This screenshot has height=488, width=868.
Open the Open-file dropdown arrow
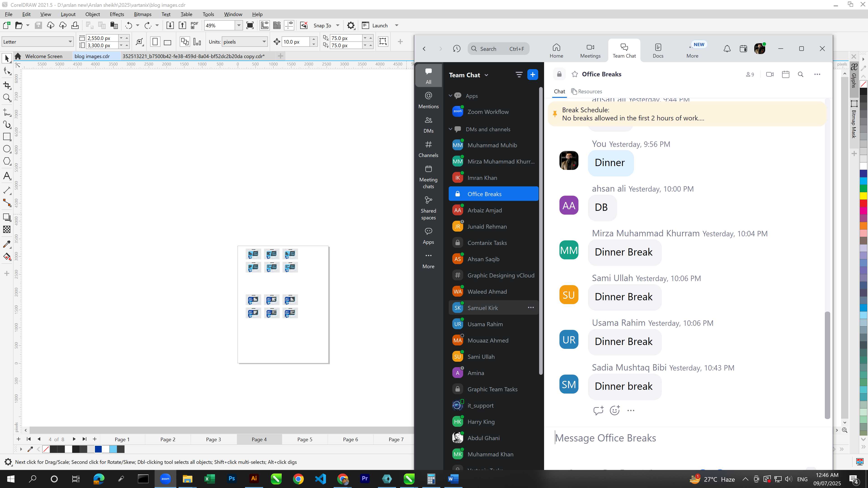click(x=28, y=25)
